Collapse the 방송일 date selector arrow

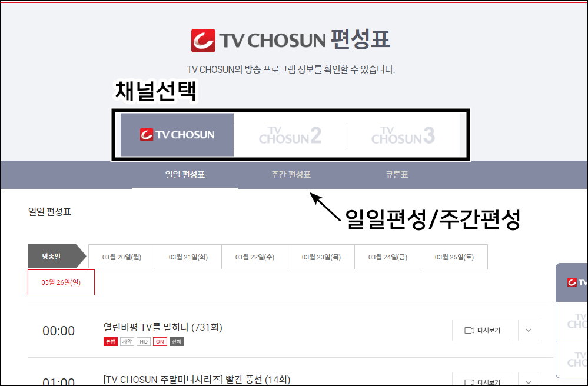57,257
